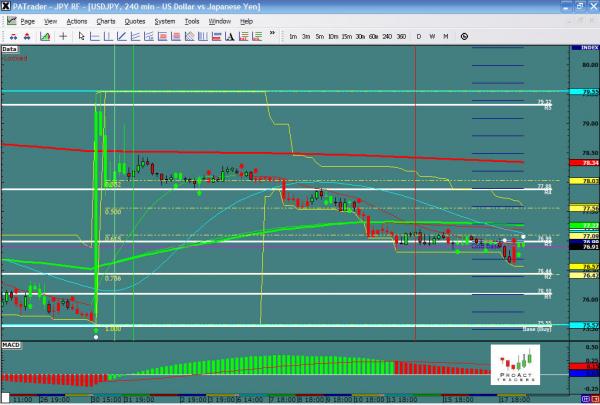The image size is (600, 405).
Task: Click the 60m timeframe button
Action: pyautogui.click(x=372, y=36)
